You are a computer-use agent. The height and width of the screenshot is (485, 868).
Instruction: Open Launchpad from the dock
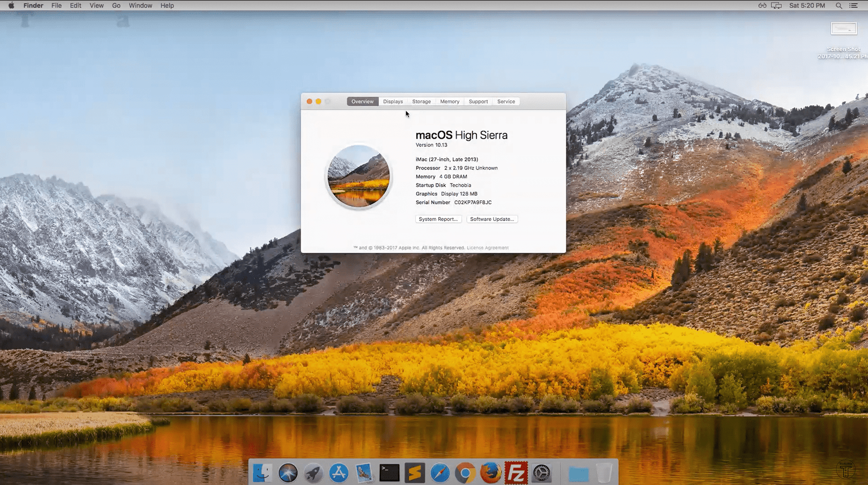[313, 473]
